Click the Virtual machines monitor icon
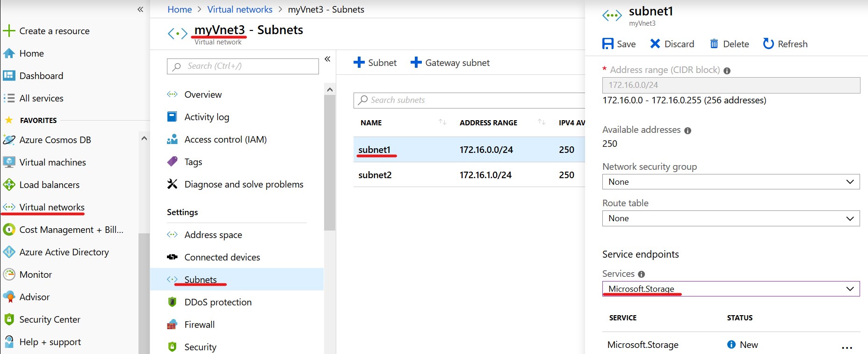Viewport: 868px width, 354px height. 9,162
